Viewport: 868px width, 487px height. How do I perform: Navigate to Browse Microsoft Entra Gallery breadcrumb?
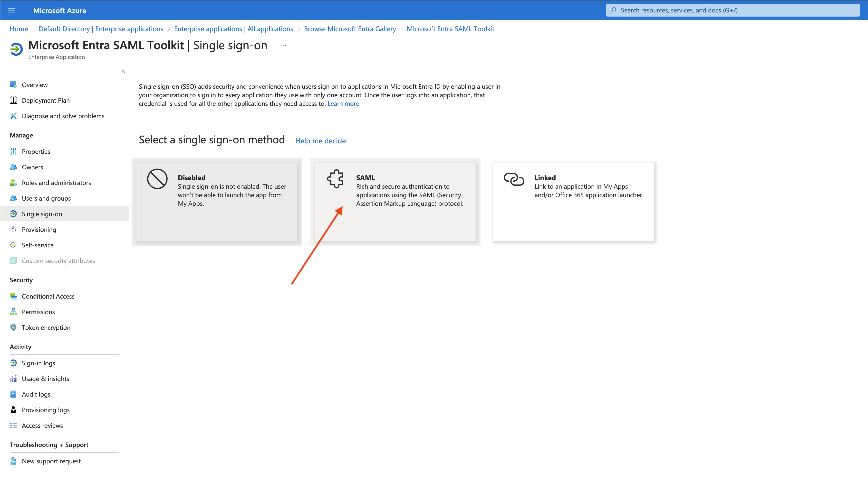350,29
